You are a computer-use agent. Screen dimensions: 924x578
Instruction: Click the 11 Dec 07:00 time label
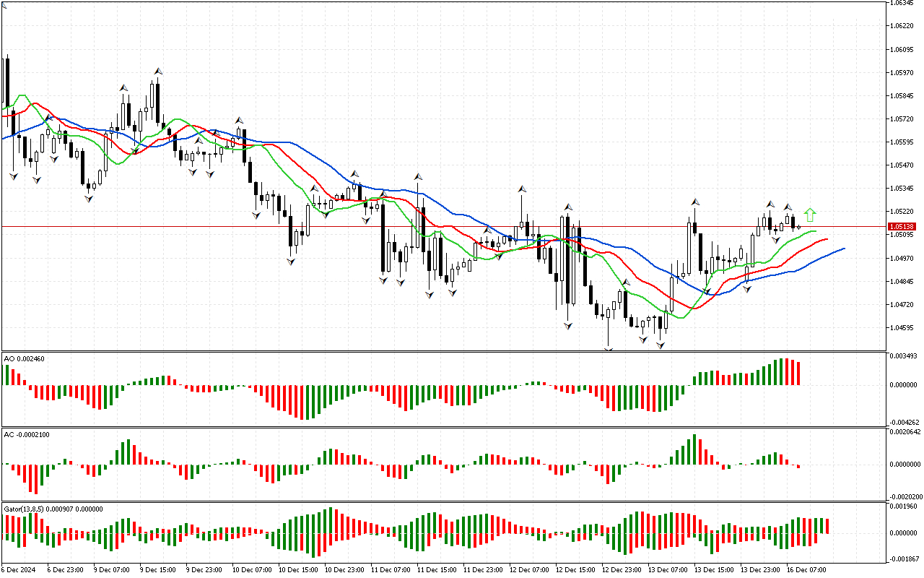coord(391,569)
